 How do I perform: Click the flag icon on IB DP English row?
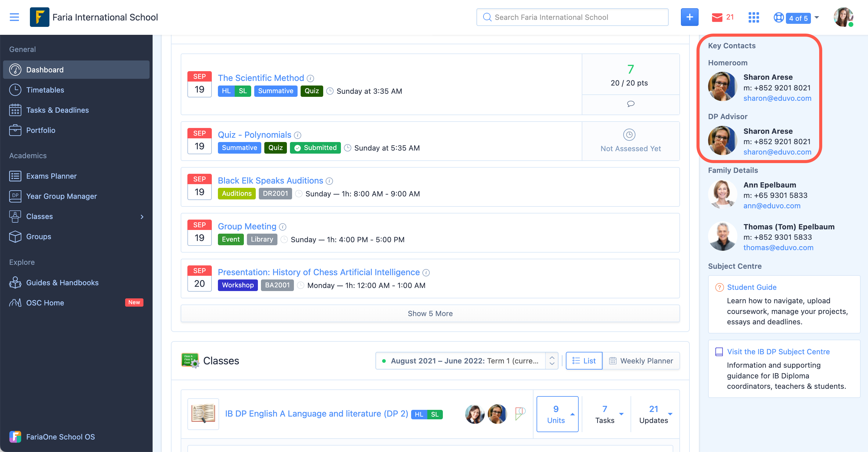[x=520, y=413]
